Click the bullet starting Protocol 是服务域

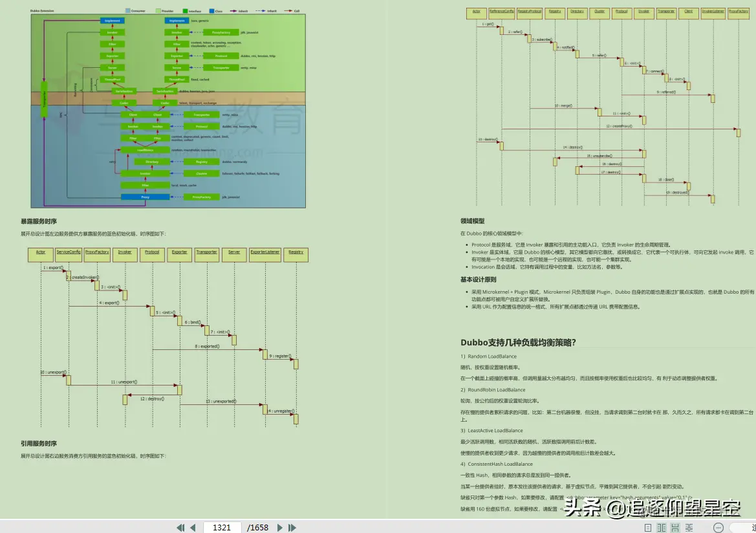tap(571, 245)
